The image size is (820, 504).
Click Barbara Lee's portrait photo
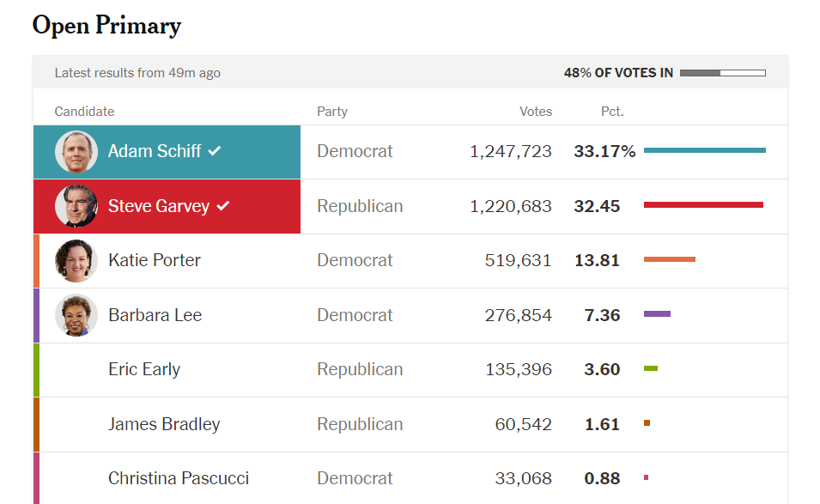[x=76, y=315]
